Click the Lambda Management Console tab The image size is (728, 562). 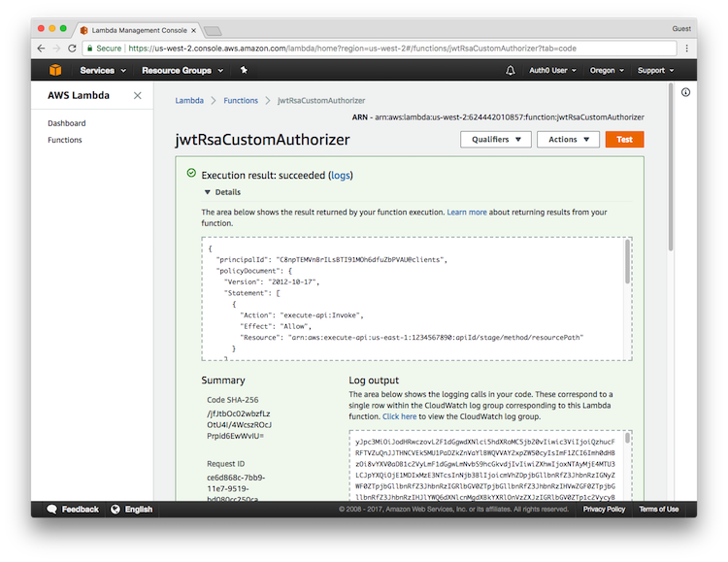(x=139, y=30)
